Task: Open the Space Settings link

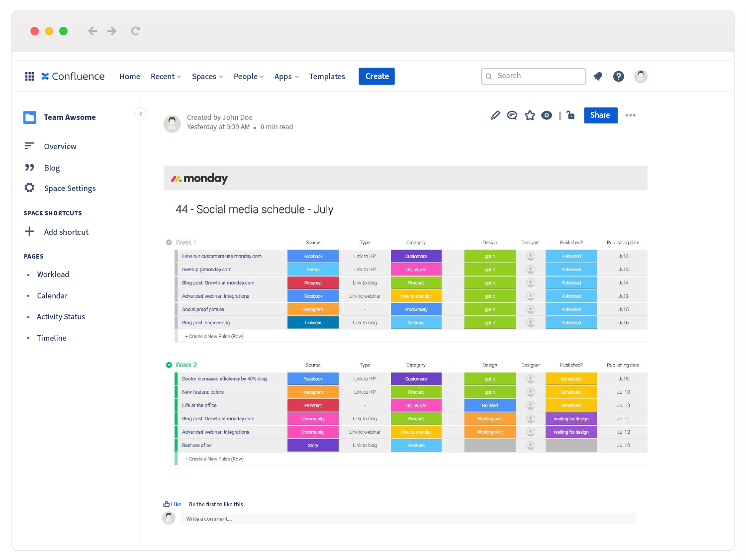Action: pos(70,188)
